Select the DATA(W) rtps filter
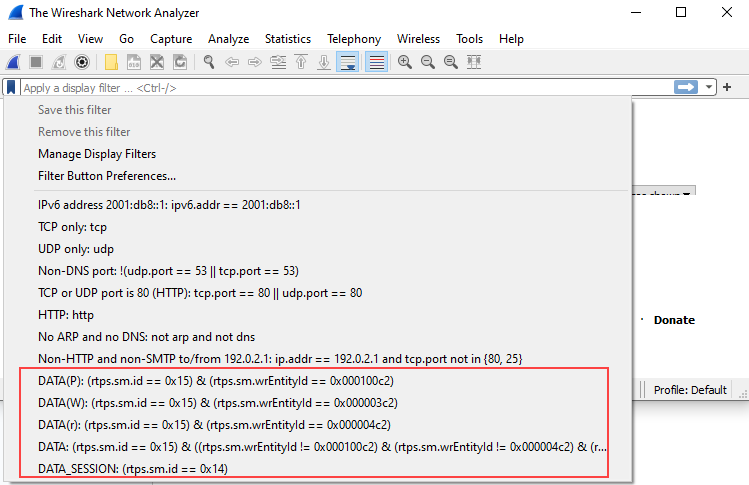 [x=218, y=403]
